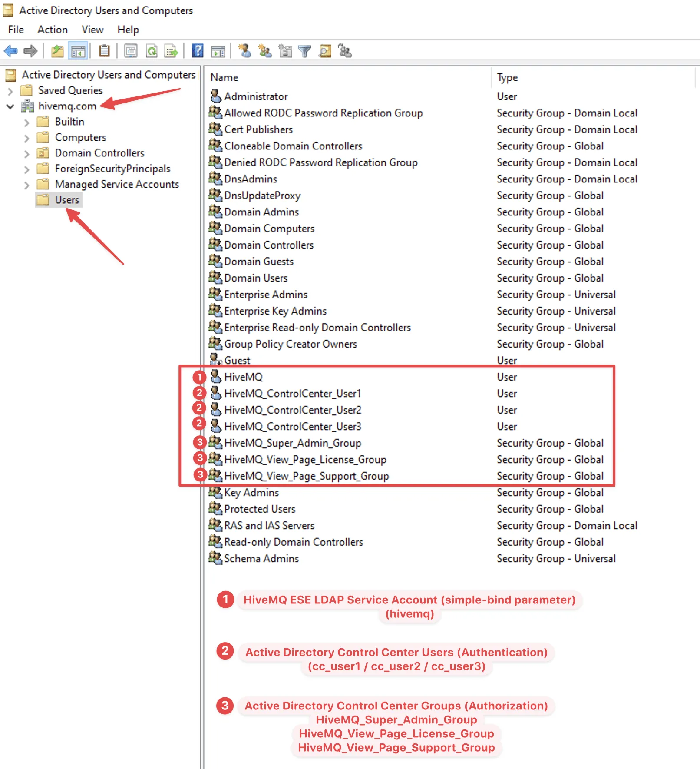
Task: Select RAS and IAS Servers group
Action: 269,525
